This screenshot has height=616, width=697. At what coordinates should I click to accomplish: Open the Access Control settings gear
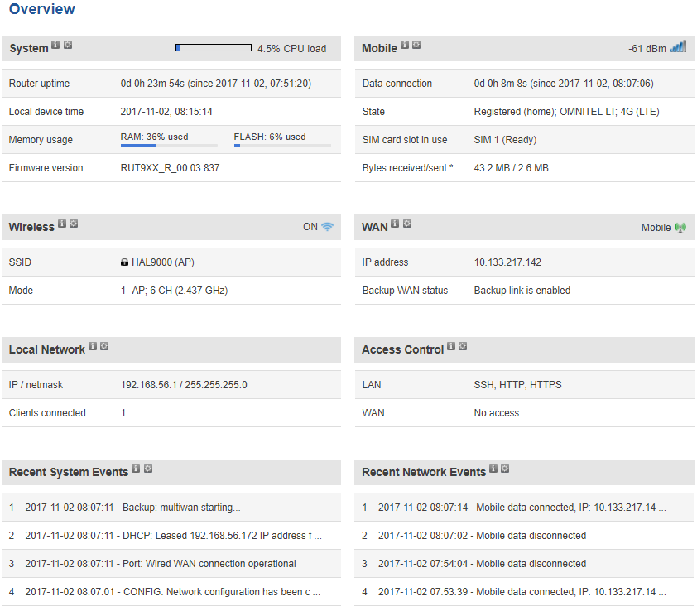coord(463,346)
